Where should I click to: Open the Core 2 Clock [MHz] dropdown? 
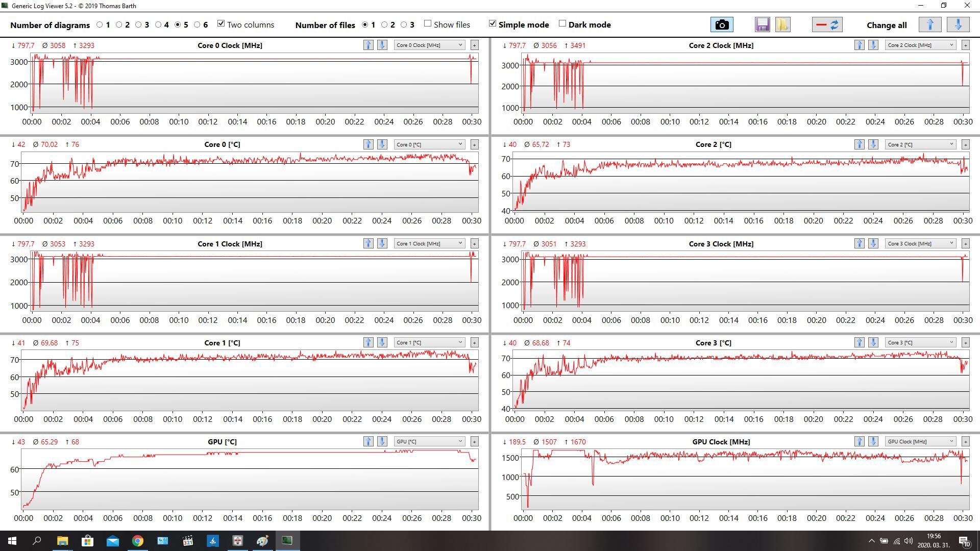click(920, 45)
